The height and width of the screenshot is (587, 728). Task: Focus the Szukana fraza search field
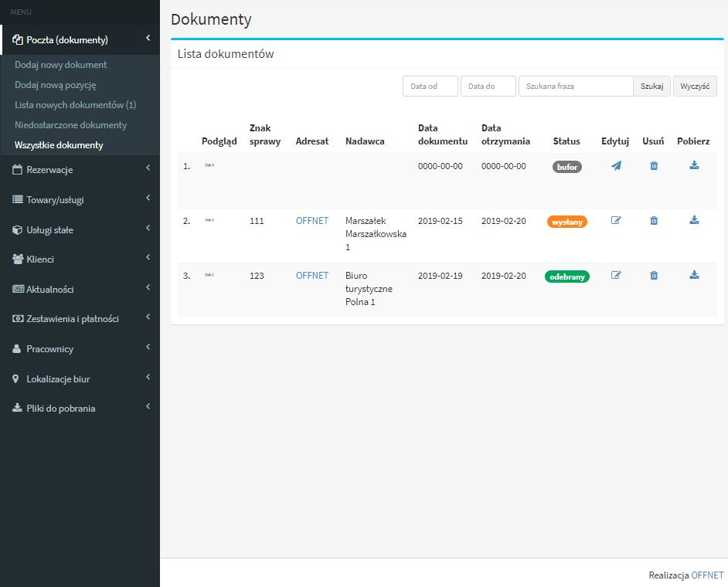[x=576, y=87]
